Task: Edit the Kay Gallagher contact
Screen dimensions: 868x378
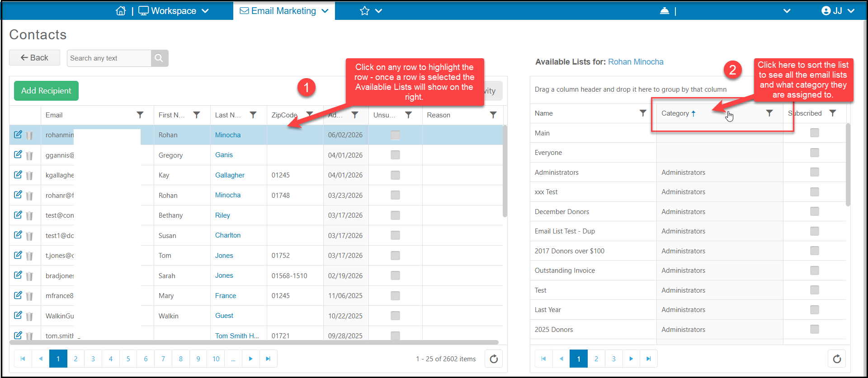Action: tap(18, 175)
